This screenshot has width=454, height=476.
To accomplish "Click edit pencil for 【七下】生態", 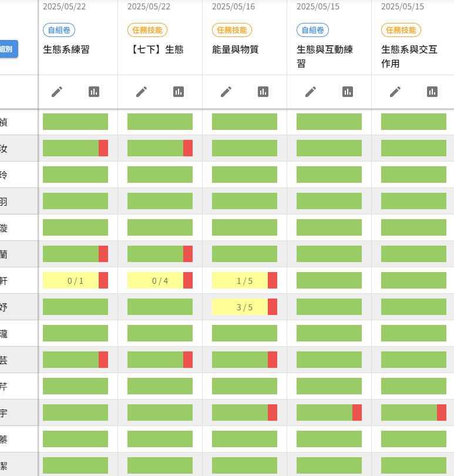I will pos(141,92).
